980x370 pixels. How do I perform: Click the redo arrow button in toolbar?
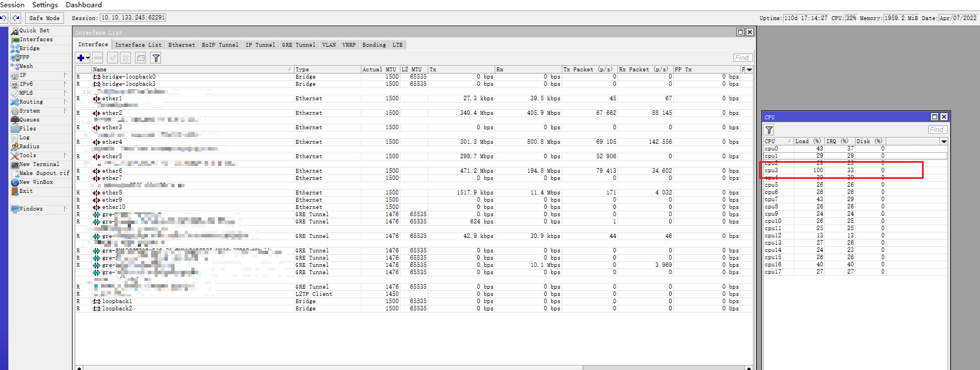(16, 18)
